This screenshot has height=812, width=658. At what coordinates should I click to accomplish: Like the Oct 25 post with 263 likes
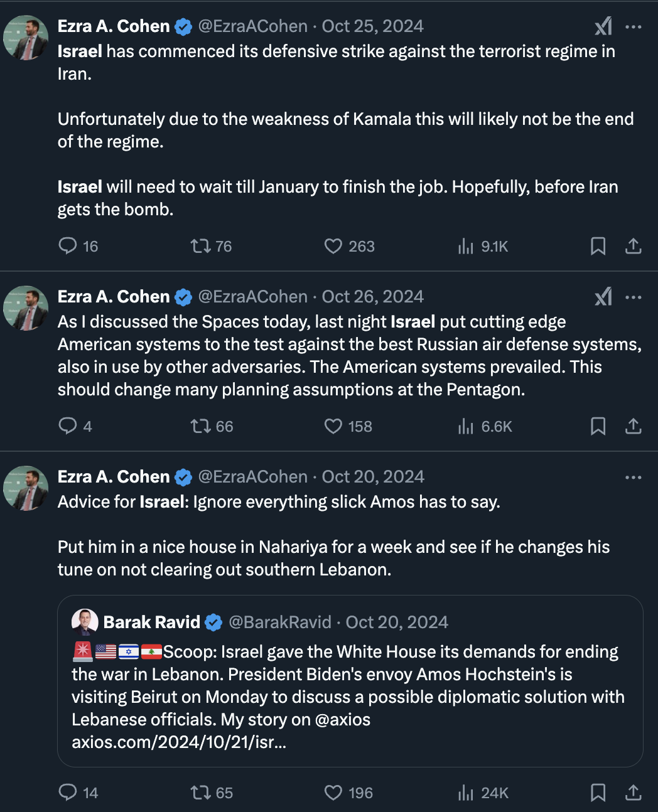point(333,246)
